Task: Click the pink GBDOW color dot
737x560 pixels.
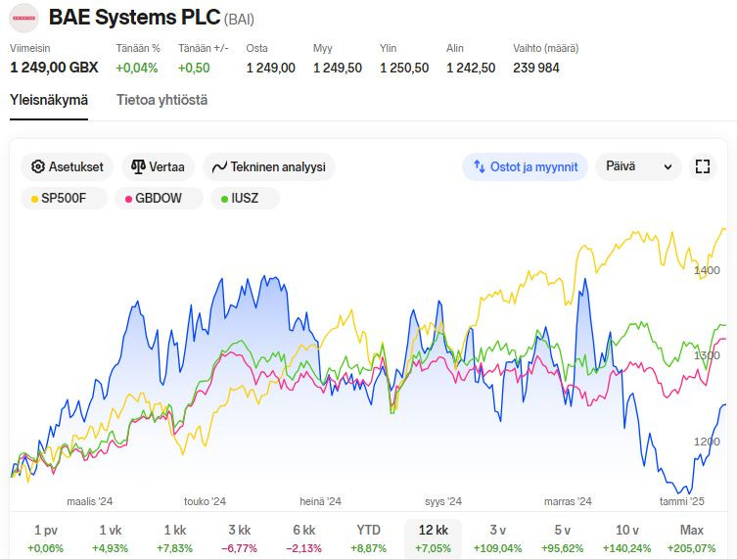Action: click(128, 199)
